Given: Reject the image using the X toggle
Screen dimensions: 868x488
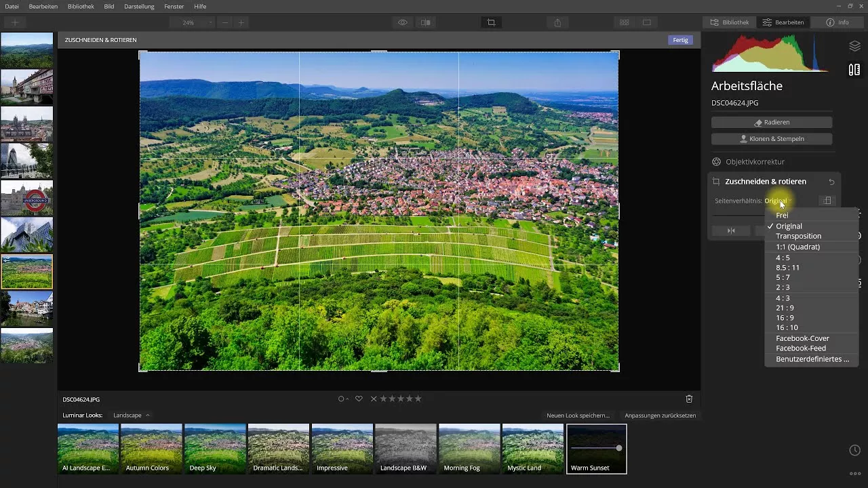Looking at the screenshot, I should tap(372, 399).
